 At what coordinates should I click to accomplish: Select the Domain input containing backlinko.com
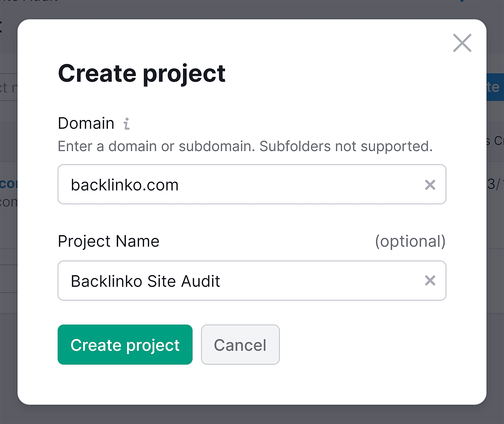tap(217, 185)
